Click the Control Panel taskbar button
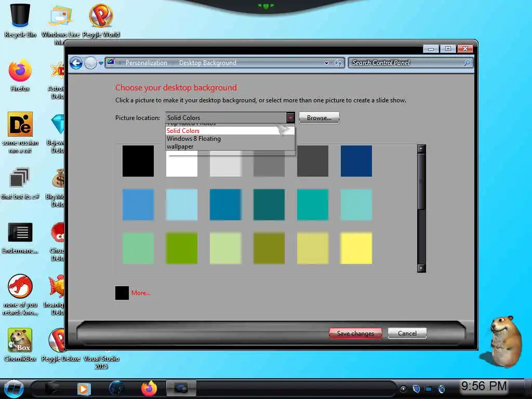 point(181,389)
